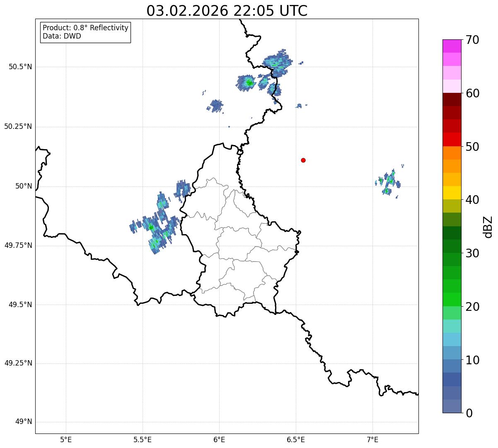Viewport: 498px width, 448px height.
Task: Click the colorbar tick label 60
Action: (x=472, y=93)
